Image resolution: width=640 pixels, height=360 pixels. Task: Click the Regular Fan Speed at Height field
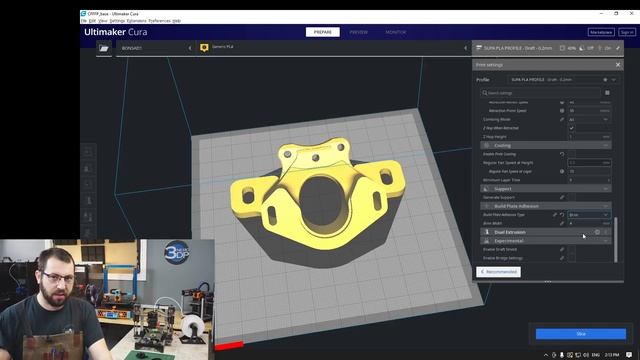[x=589, y=163]
